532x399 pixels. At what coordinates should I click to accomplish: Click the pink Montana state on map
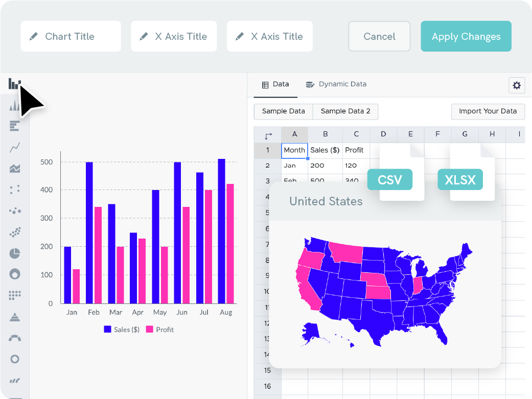coord(346,251)
